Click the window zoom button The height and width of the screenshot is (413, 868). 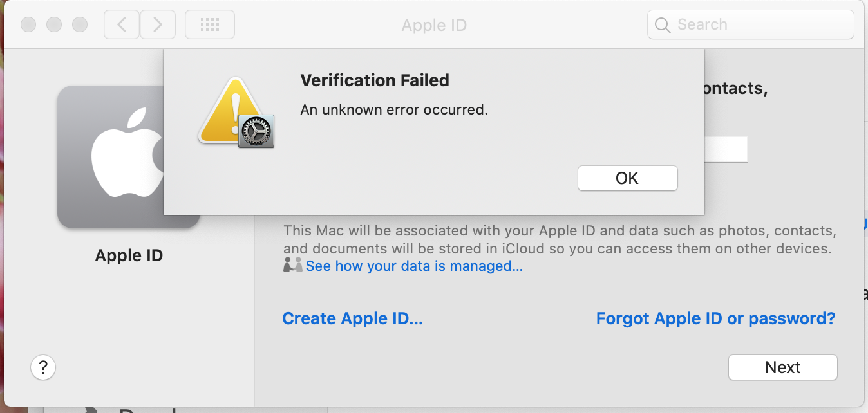click(80, 25)
